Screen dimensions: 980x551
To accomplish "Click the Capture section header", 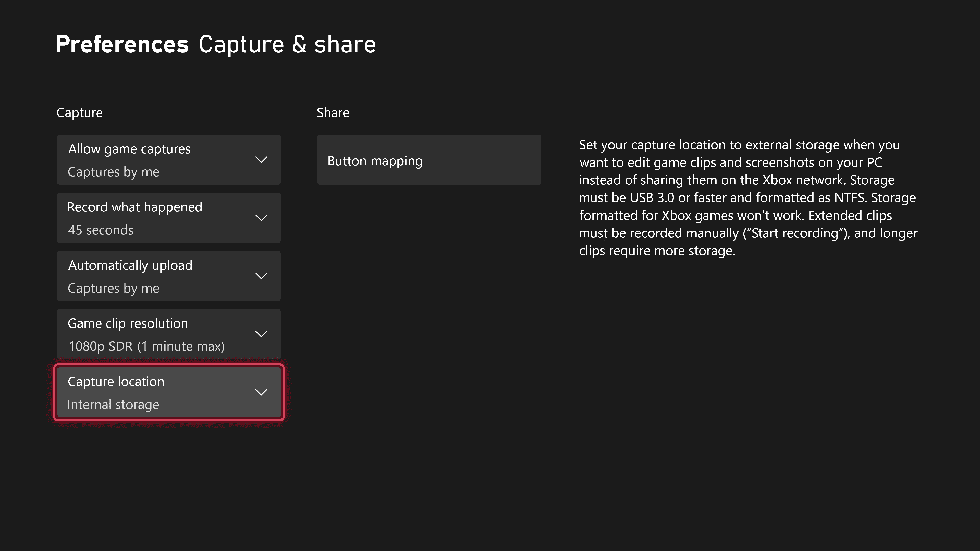I will (79, 112).
